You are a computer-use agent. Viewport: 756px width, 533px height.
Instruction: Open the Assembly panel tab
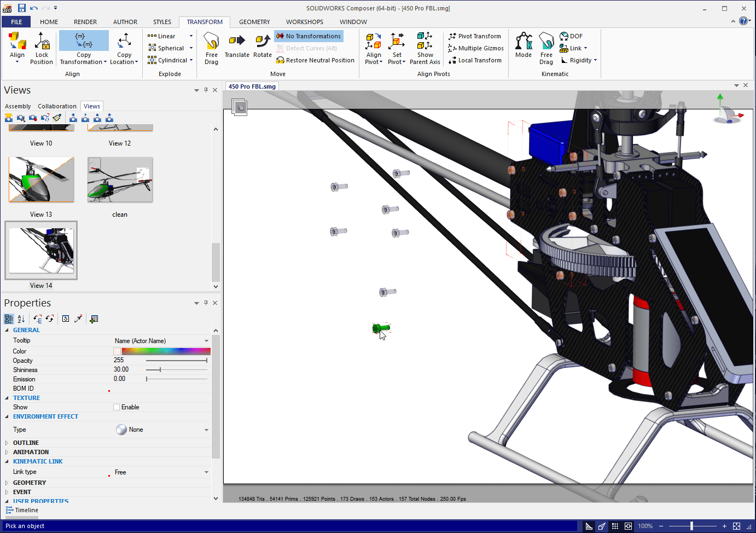[18, 106]
